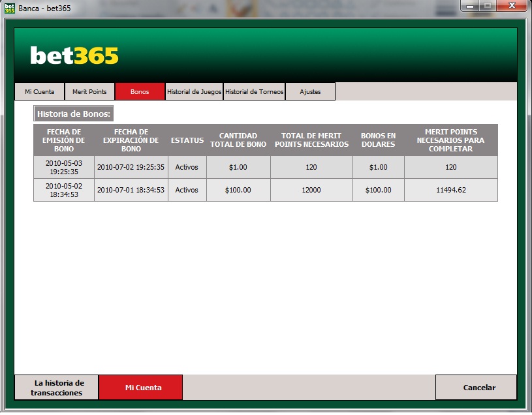Open the Ajustes tab
Screen dimensions: 532x415
point(311,91)
